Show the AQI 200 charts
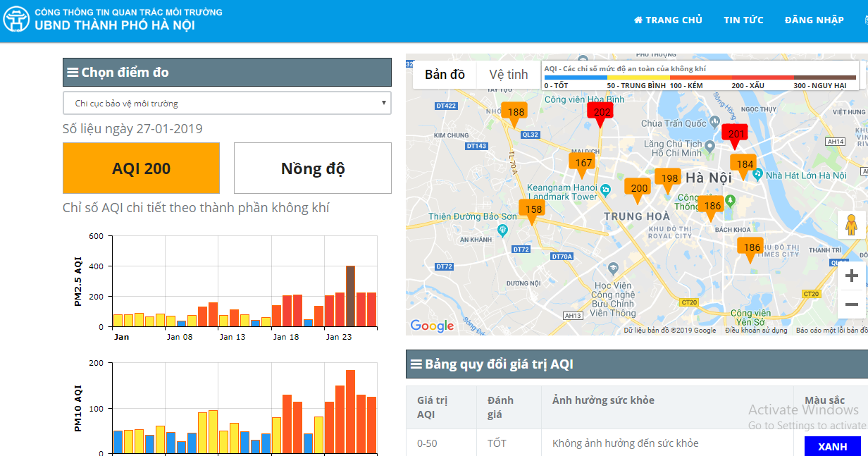The width and height of the screenshot is (868, 456). pyautogui.click(x=141, y=168)
